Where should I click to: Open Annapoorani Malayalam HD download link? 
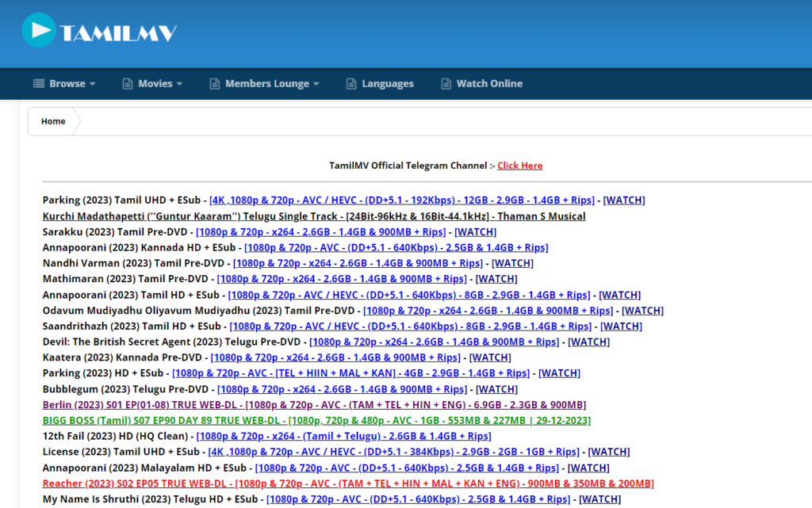(x=407, y=468)
